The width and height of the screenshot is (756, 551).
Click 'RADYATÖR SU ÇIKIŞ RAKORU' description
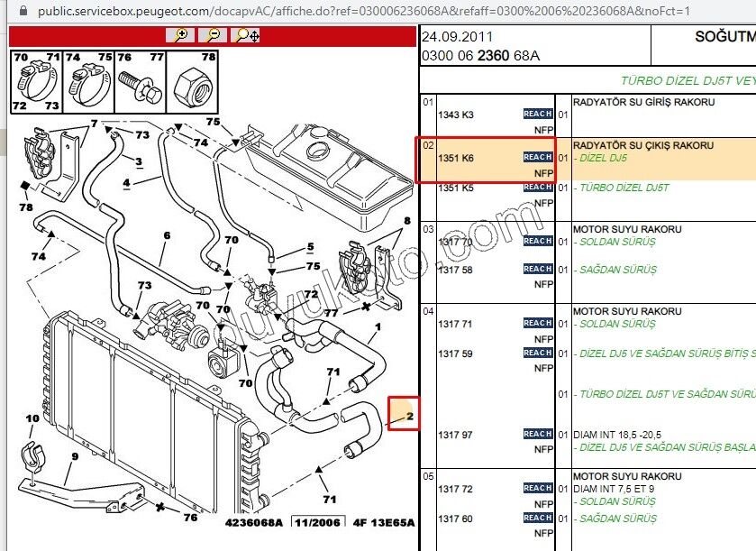(643, 145)
